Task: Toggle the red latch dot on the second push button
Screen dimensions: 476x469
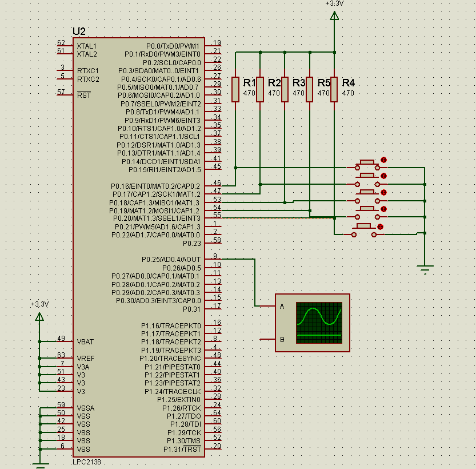Action: (x=384, y=176)
